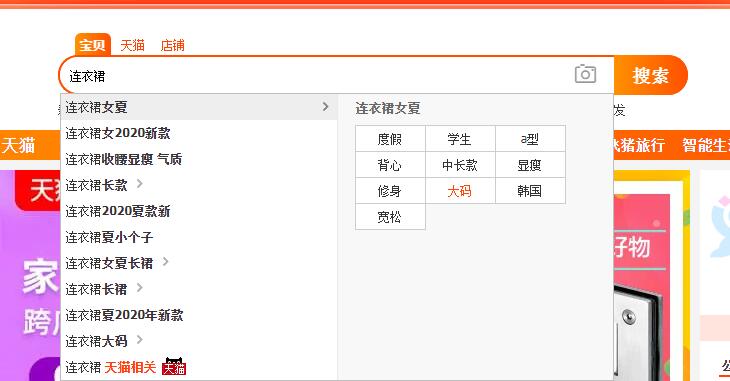Expand chevron beside 连衣裙女夏长裙

tap(166, 262)
